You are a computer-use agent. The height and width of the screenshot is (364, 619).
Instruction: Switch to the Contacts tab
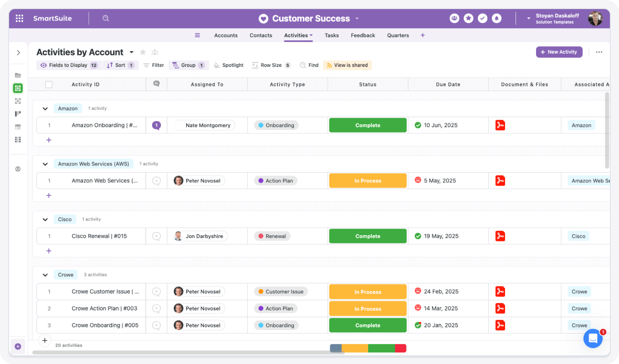(261, 35)
